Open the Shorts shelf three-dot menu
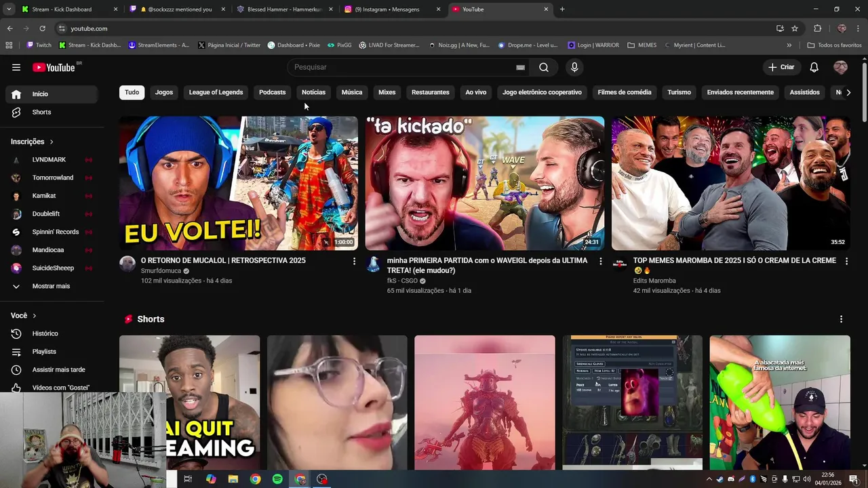The width and height of the screenshot is (868, 488). [841, 319]
